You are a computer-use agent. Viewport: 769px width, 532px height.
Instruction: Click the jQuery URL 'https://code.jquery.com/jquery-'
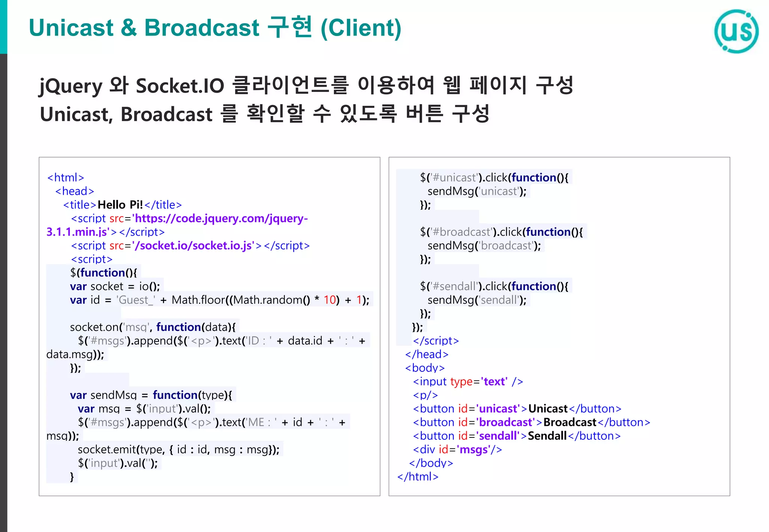click(x=221, y=218)
